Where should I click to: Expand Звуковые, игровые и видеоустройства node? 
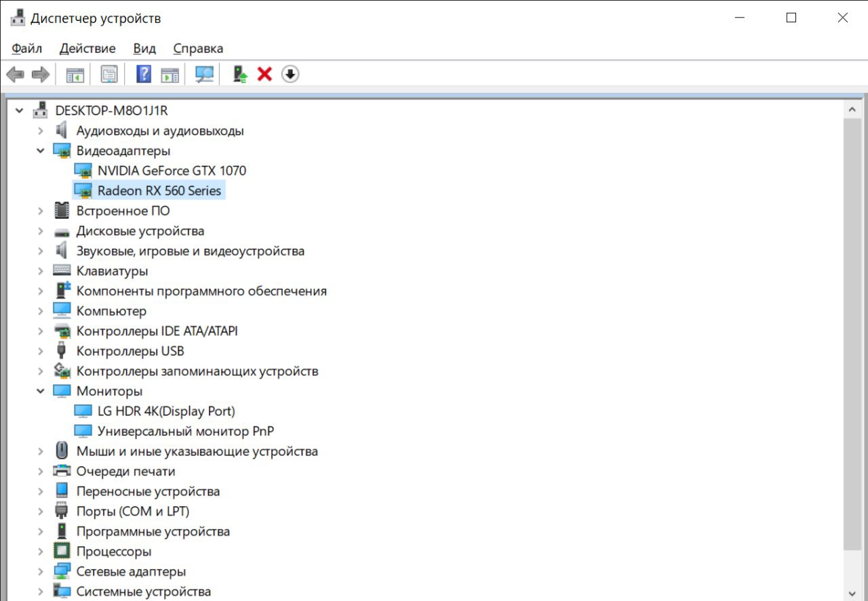pos(41,251)
